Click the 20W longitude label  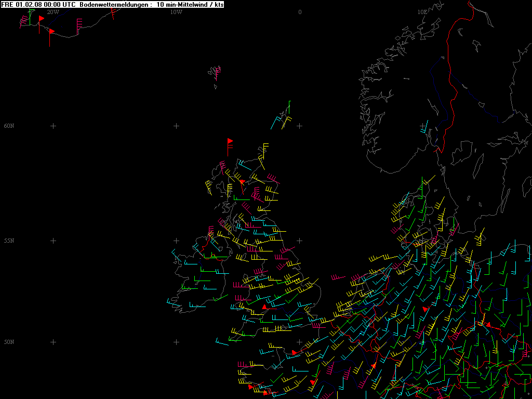52,12
